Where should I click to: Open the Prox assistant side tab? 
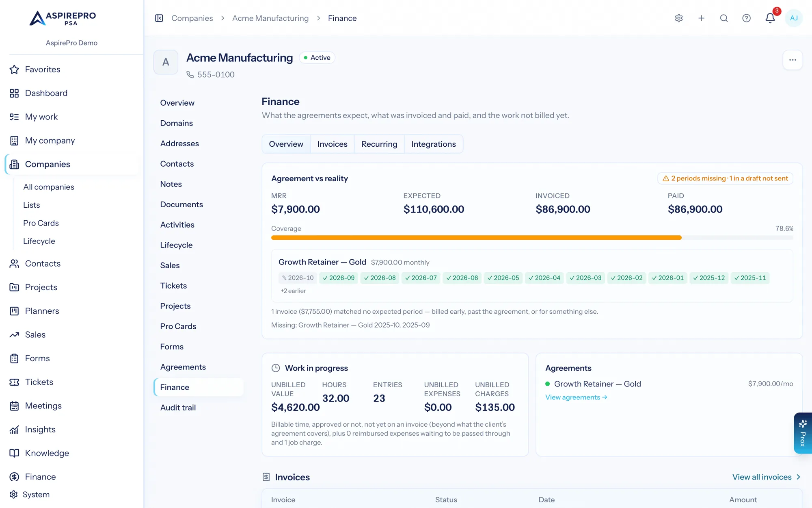coord(803,433)
